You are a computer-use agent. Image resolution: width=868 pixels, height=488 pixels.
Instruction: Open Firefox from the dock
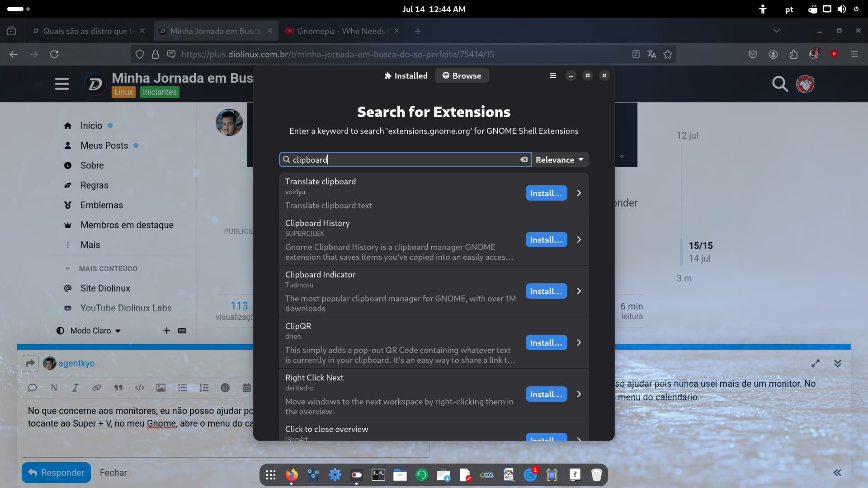[292, 475]
